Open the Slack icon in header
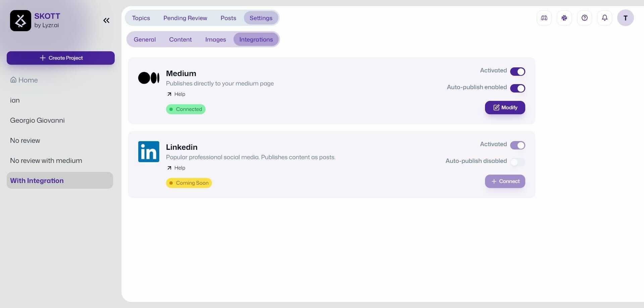 point(564,18)
